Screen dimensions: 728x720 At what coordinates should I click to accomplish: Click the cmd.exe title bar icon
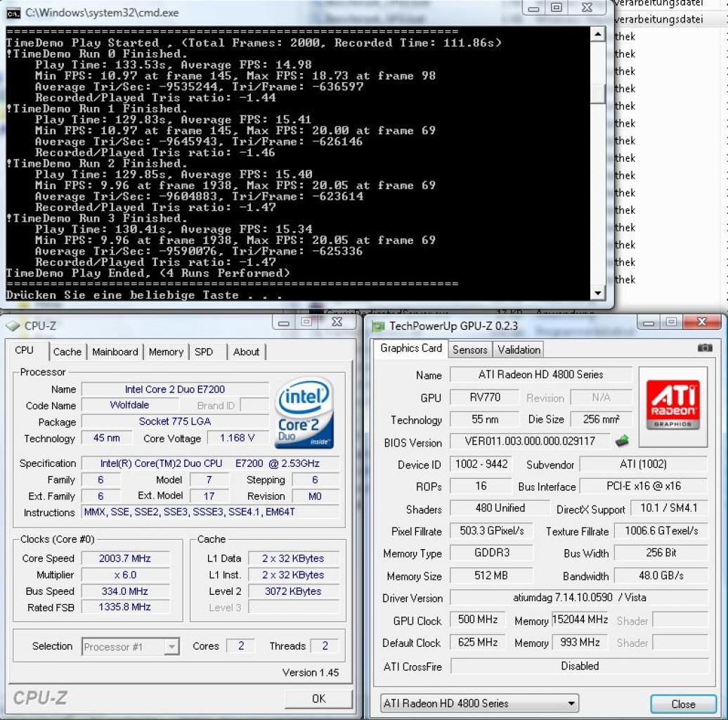pyautogui.click(x=13, y=13)
